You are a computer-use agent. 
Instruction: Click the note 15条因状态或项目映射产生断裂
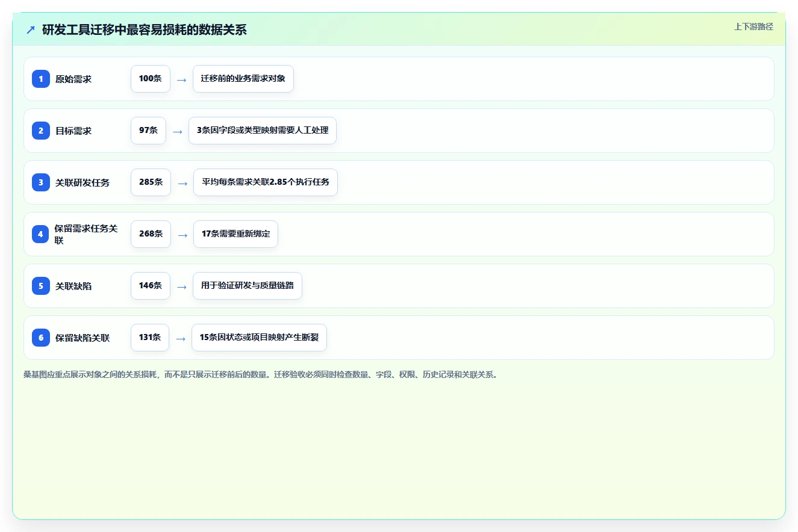(259, 338)
